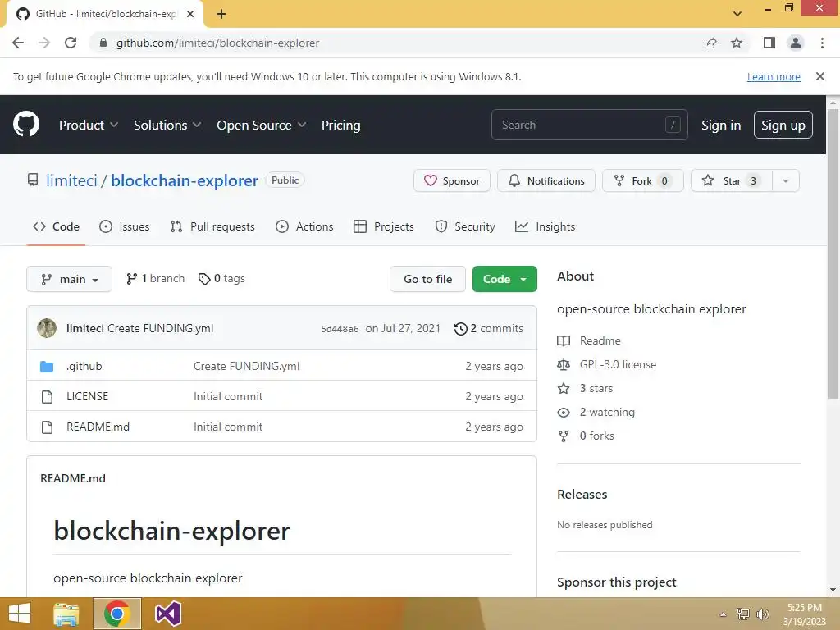Viewport: 840px width, 630px height.
Task: Focus the GitHub search field
Action: 589,125
